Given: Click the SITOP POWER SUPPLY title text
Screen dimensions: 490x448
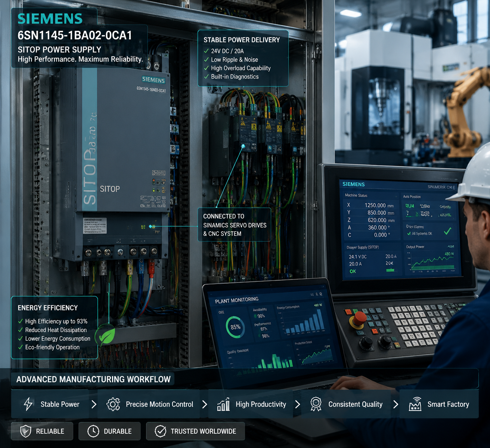Looking at the screenshot, I should click(x=59, y=50).
